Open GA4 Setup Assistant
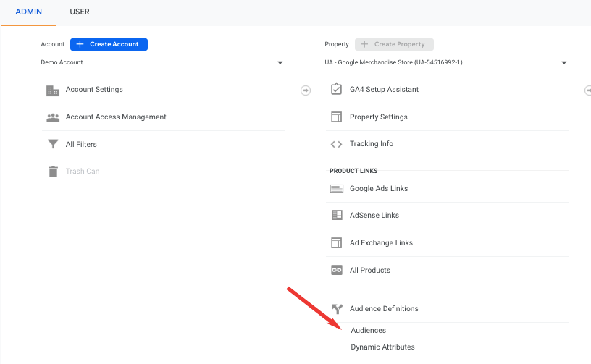 pos(384,90)
